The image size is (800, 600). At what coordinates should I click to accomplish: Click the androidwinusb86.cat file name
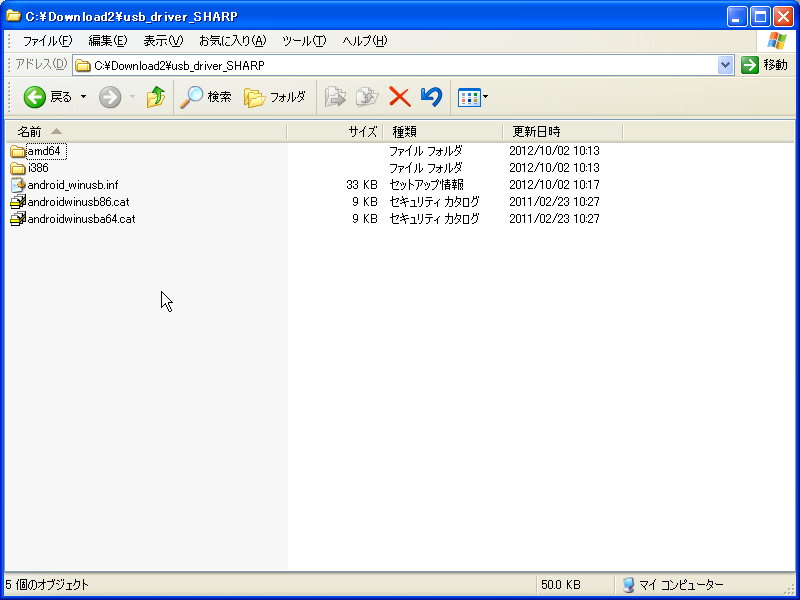[x=79, y=202]
